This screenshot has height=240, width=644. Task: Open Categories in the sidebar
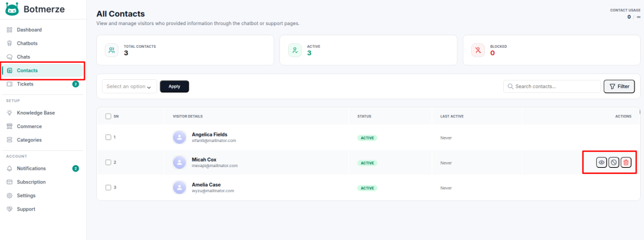43,140
